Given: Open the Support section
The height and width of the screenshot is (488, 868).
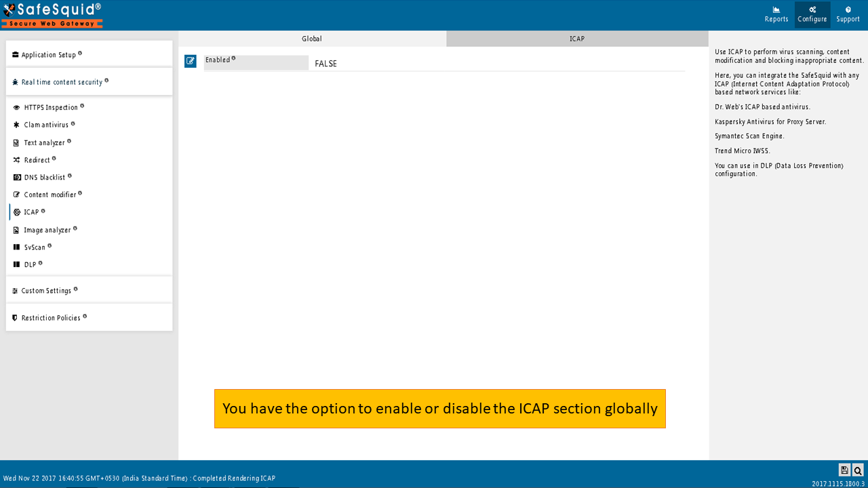Looking at the screenshot, I should tap(848, 14).
